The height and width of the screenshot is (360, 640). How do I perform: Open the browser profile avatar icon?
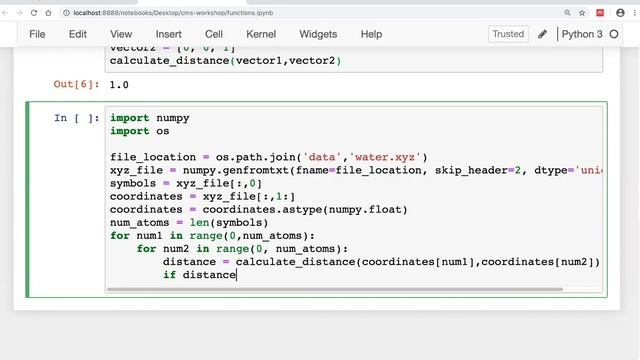(620, 13)
